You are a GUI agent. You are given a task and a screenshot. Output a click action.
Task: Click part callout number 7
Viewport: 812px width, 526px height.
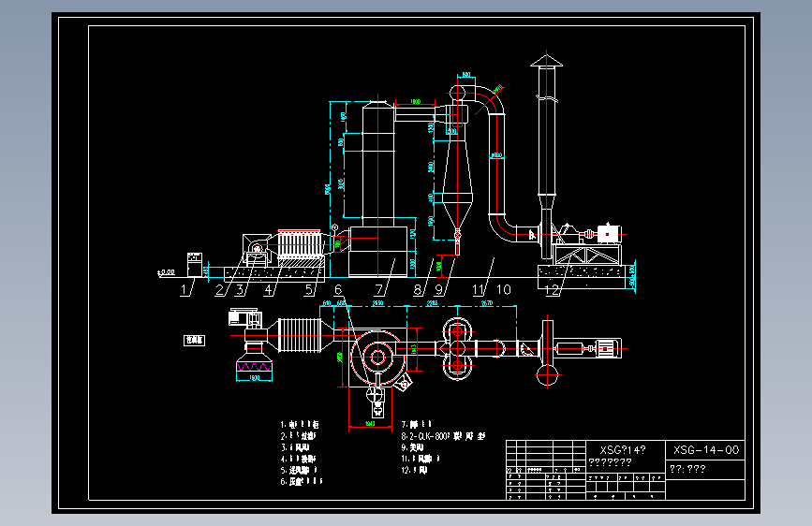[379, 290]
